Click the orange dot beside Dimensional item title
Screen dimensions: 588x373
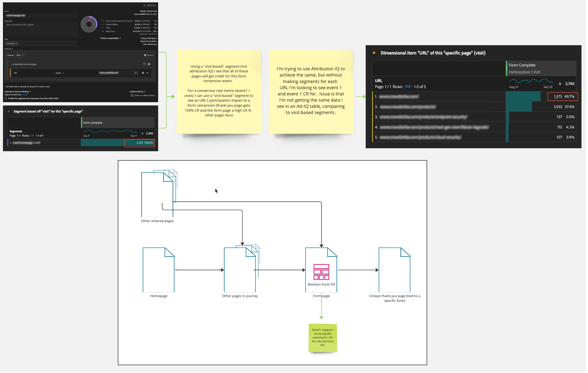click(374, 53)
